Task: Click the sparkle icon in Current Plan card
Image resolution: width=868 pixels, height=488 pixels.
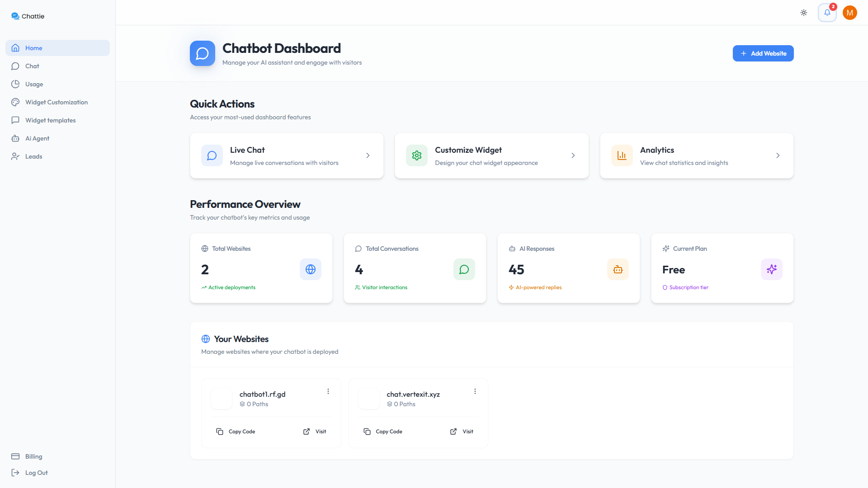Action: point(771,269)
